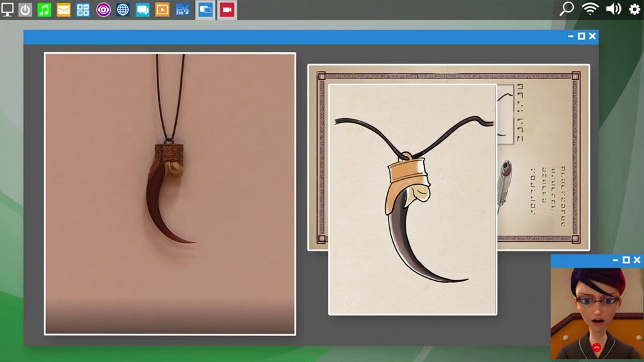Viewport: 644px width, 362px height.
Task: Select the talon pendant photograph
Action: pos(170,194)
